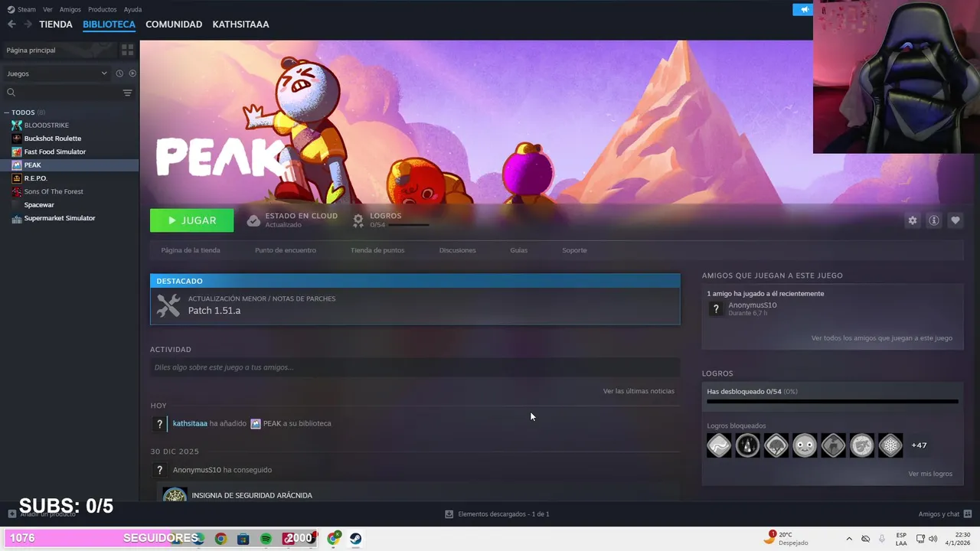Open Microsoft Store from the taskbar

(243, 539)
